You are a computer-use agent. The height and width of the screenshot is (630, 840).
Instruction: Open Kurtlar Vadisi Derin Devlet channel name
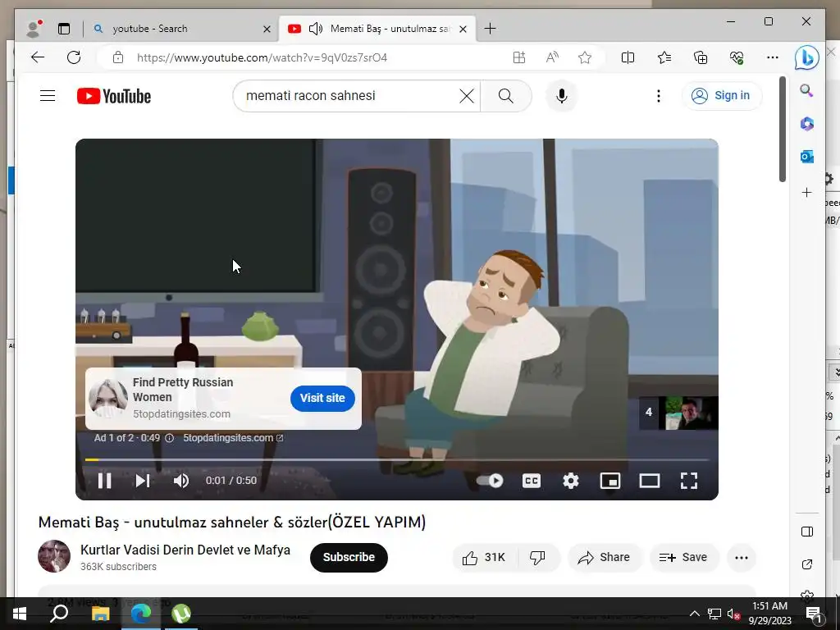(x=185, y=550)
